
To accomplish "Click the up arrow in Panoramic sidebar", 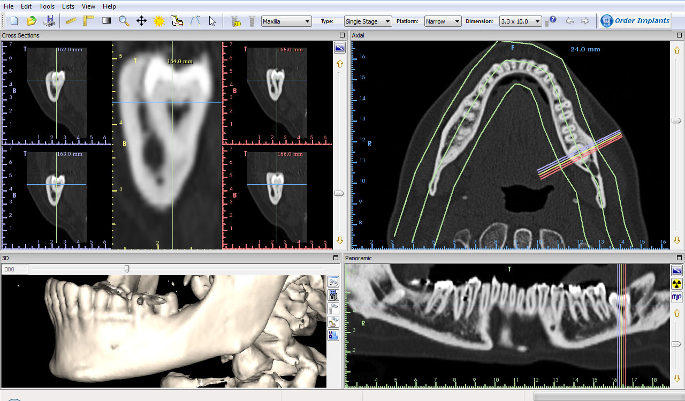I will click(677, 314).
